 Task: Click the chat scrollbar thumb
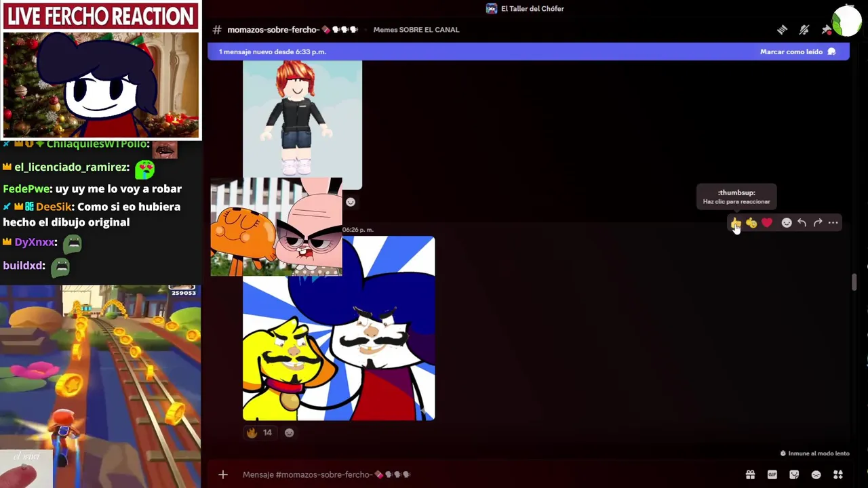[x=854, y=282]
